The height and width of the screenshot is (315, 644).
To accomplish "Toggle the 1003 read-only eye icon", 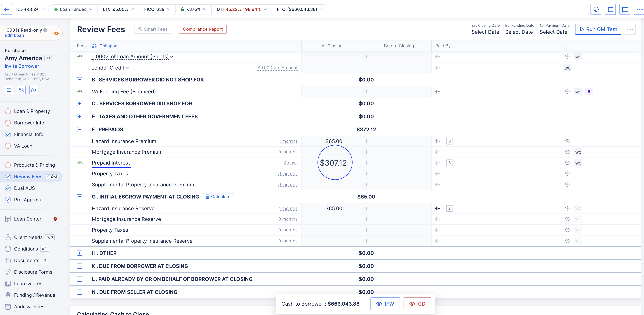I will point(56,33).
